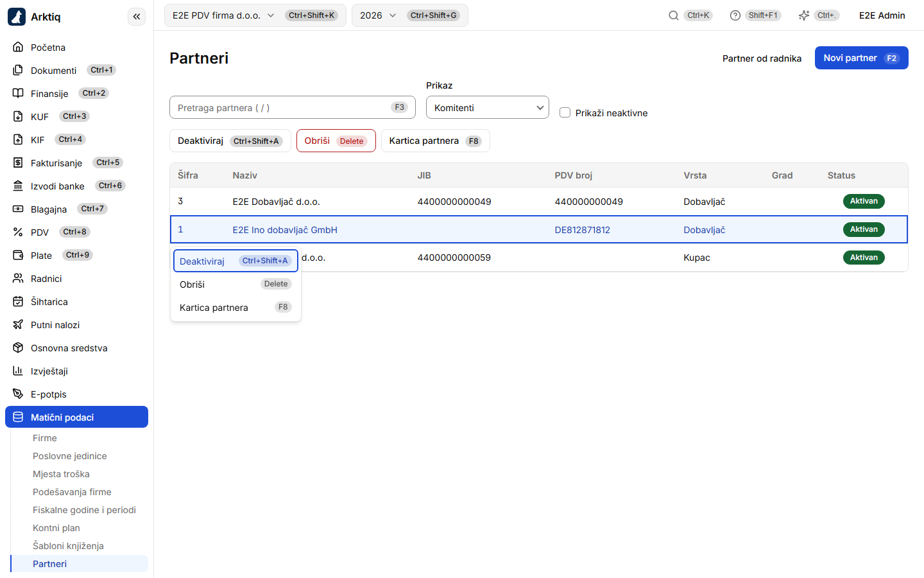Screen dimensions: 924x578
Task: Open help via the question mark icon
Action: (x=735, y=15)
